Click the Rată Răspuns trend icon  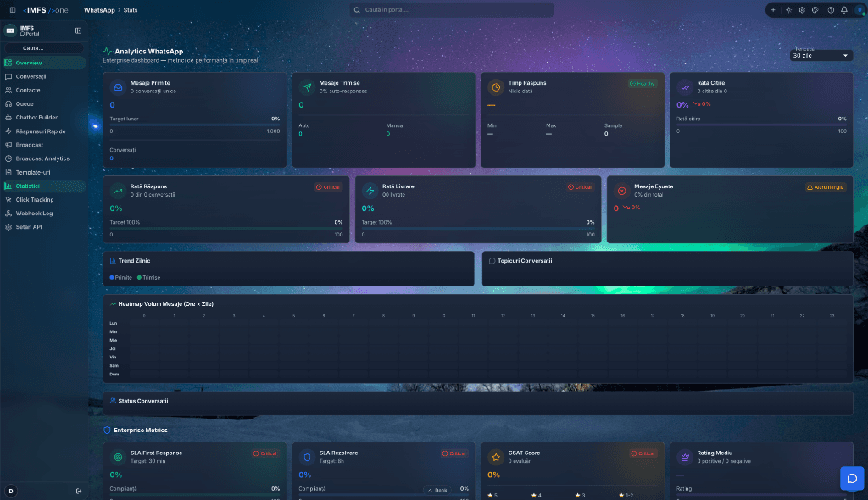pos(118,191)
